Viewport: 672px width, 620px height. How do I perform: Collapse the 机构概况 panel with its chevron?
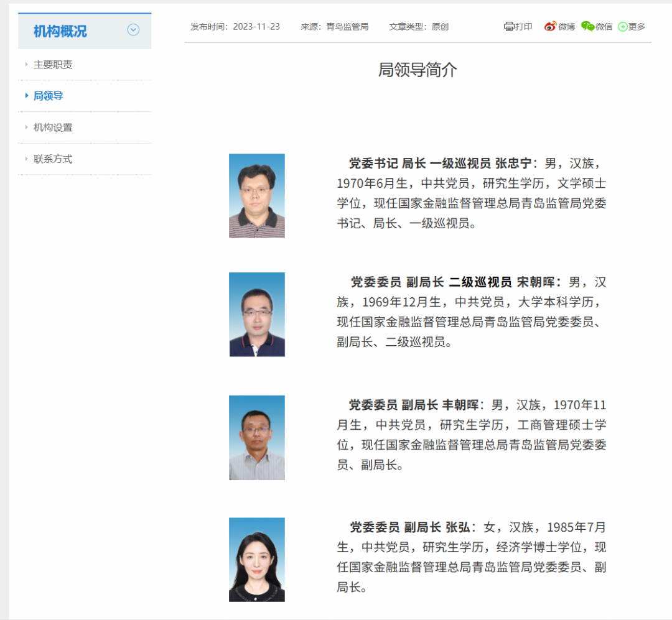coord(133,30)
